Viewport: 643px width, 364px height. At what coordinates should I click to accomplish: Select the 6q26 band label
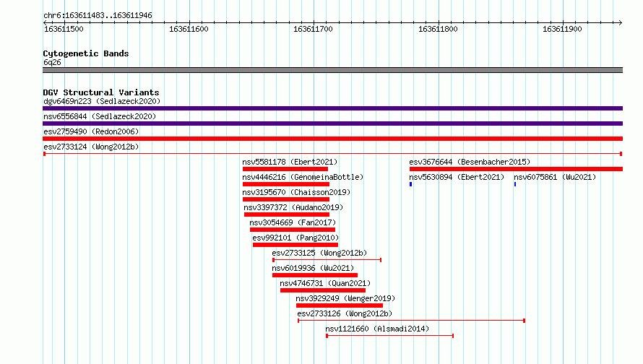click(x=52, y=62)
